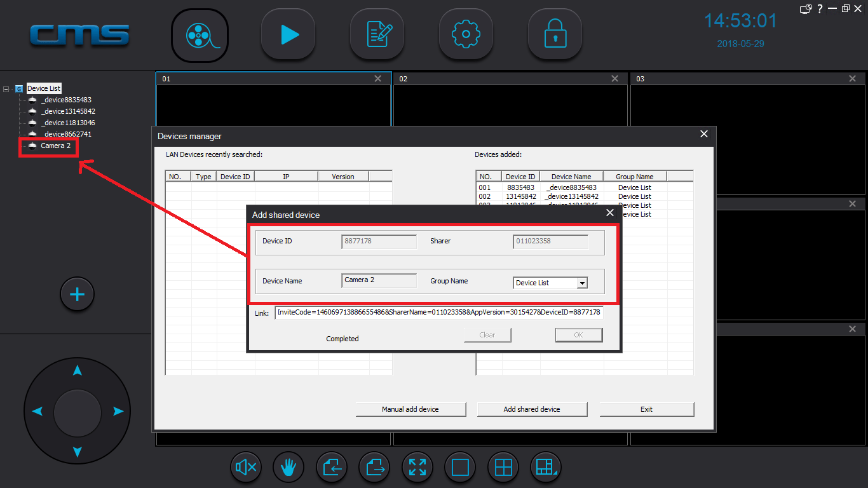The height and width of the screenshot is (488, 868).
Task: Click the Exit button in Devices manager
Action: pyautogui.click(x=646, y=409)
